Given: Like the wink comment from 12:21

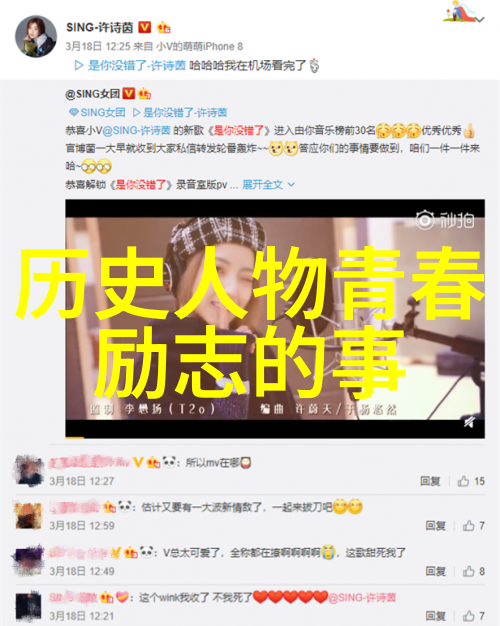Looking at the screenshot, I should [x=474, y=616].
